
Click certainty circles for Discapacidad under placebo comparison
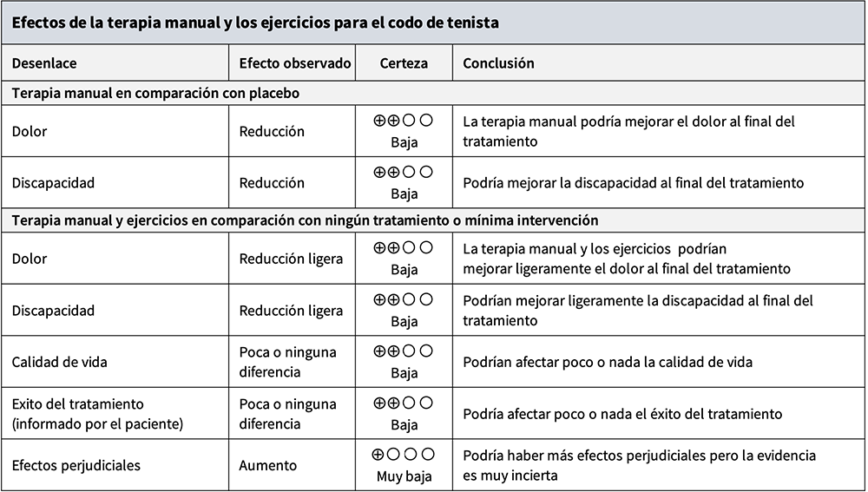pyautogui.click(x=404, y=172)
